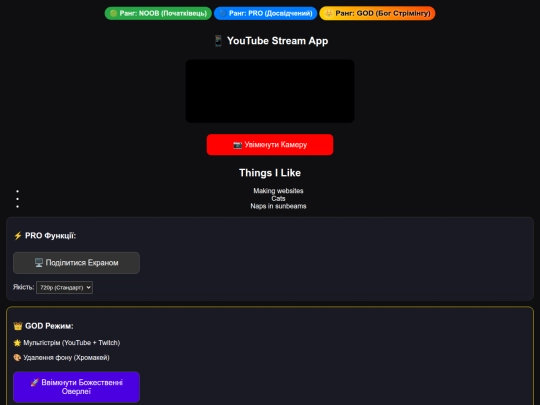This screenshot has height=405, width=540.
Task: Click the monitor icon on the Поділитися Екраном button
Action: tap(39, 263)
